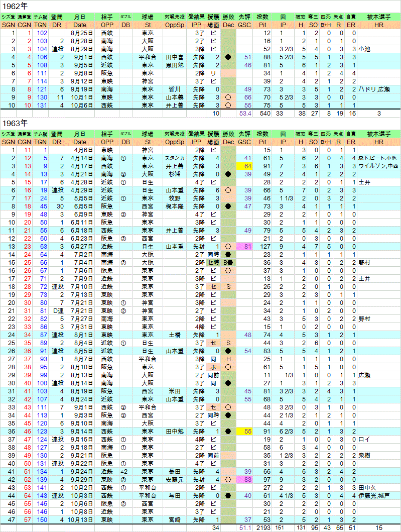
Task: Select the pink GSC 83 cell
Action: coord(245,480)
